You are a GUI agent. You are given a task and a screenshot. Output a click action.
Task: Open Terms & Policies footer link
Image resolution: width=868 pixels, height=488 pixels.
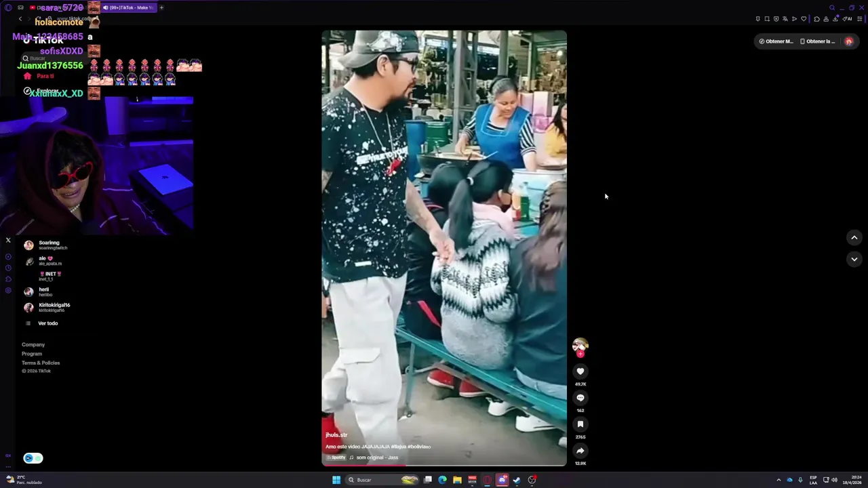(41, 363)
